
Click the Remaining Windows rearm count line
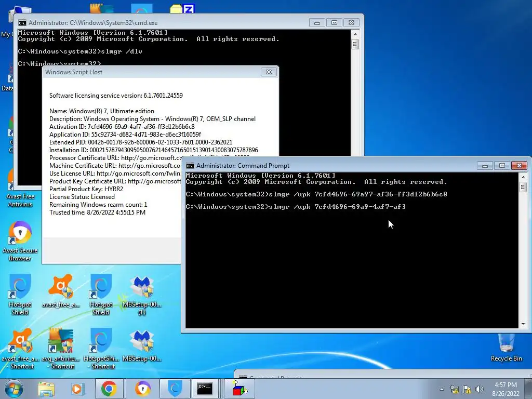98,205
